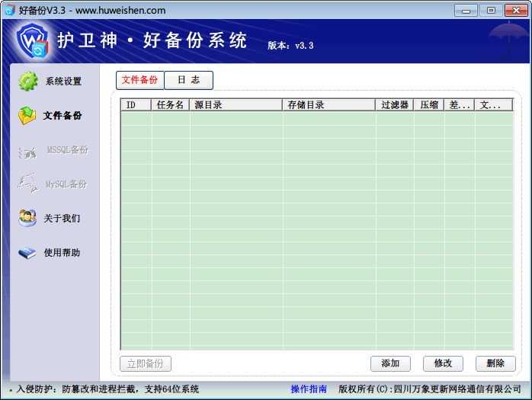532x400 pixels.
Task: Click the Help book icon
Action: click(27, 253)
